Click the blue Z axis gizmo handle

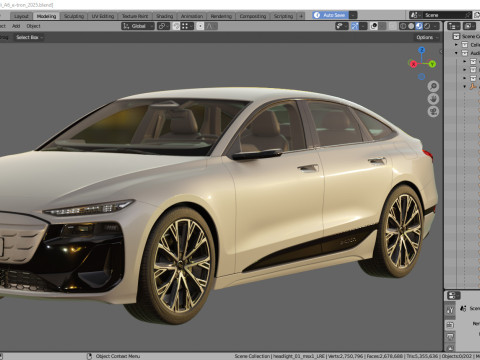click(x=422, y=50)
